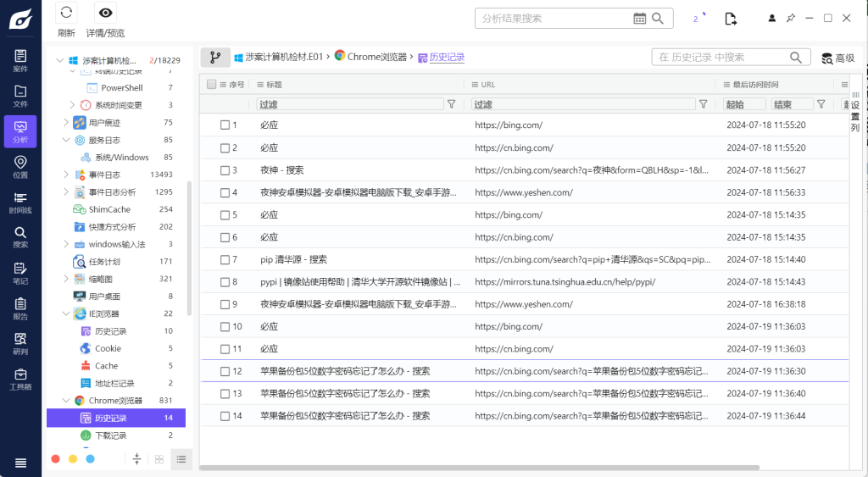Check row 4 checkbox
868x477 pixels.
[x=225, y=192]
